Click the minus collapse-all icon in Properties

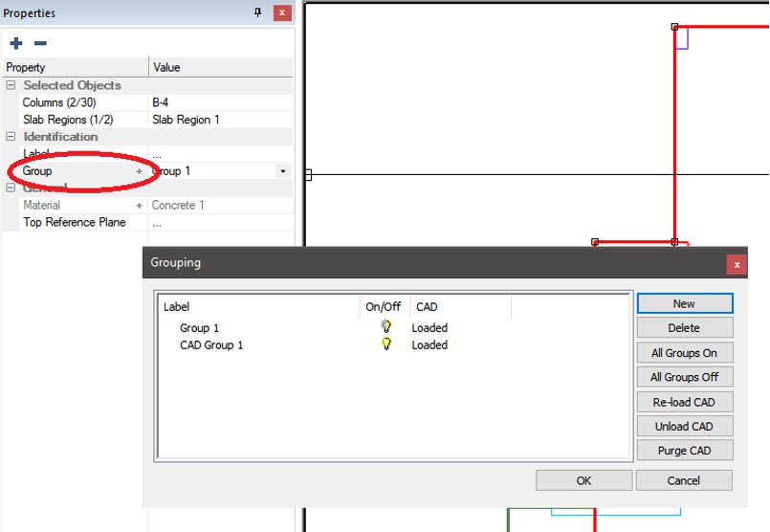40,43
